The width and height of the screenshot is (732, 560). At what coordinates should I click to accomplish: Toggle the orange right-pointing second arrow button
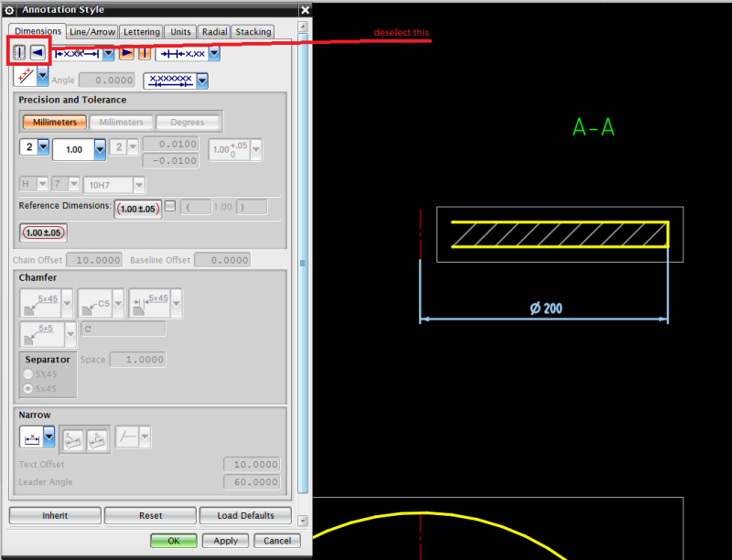(126, 53)
